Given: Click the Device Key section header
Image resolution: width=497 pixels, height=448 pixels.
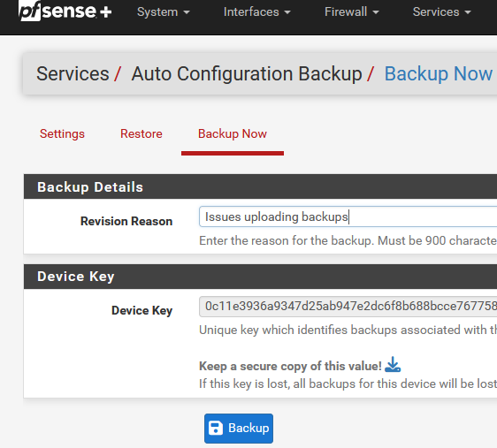Looking at the screenshot, I should pos(260,277).
